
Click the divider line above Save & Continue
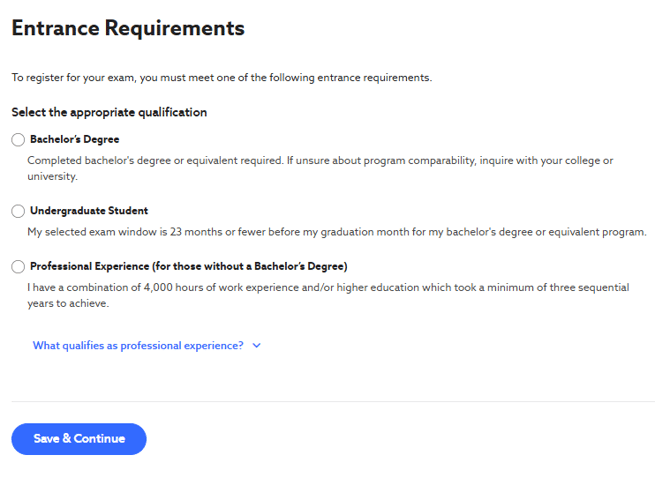coord(333,402)
